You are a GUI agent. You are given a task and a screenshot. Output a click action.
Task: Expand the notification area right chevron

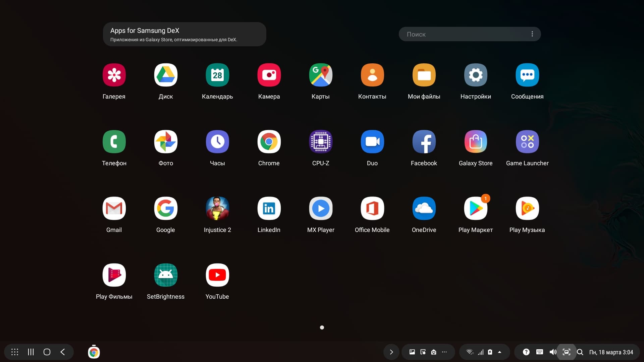click(391, 352)
